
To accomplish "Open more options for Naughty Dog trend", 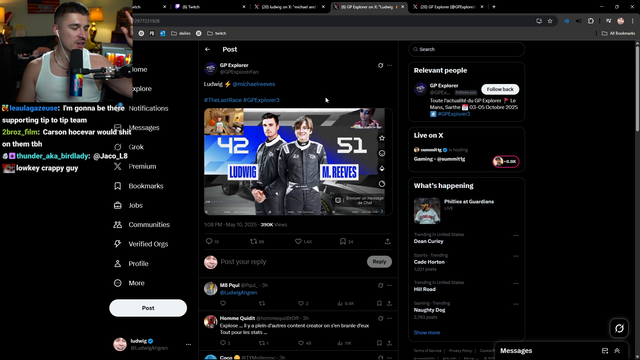I will [516, 304].
